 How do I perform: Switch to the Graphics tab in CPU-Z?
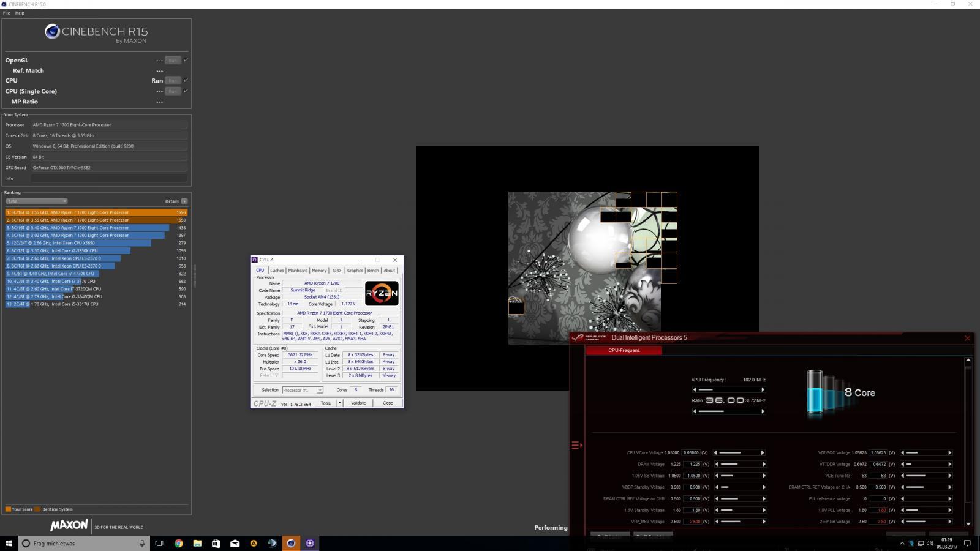(355, 270)
